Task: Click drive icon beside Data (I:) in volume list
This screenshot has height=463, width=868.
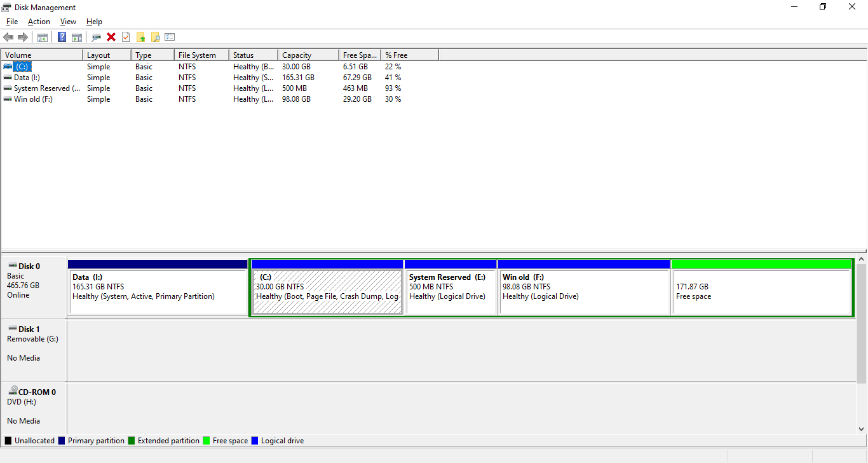Action: tap(8, 77)
